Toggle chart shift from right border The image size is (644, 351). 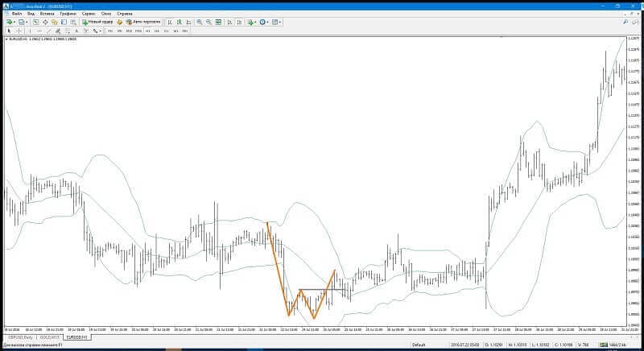[238, 22]
